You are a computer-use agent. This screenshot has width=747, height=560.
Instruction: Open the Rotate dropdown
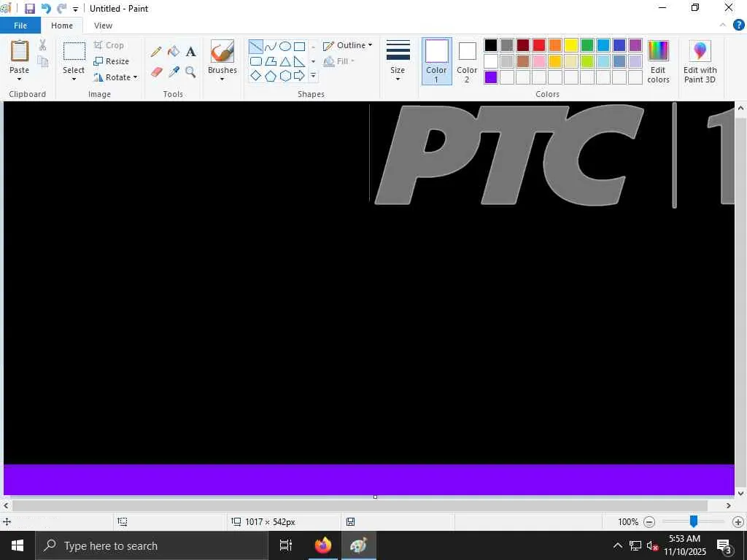tap(116, 77)
